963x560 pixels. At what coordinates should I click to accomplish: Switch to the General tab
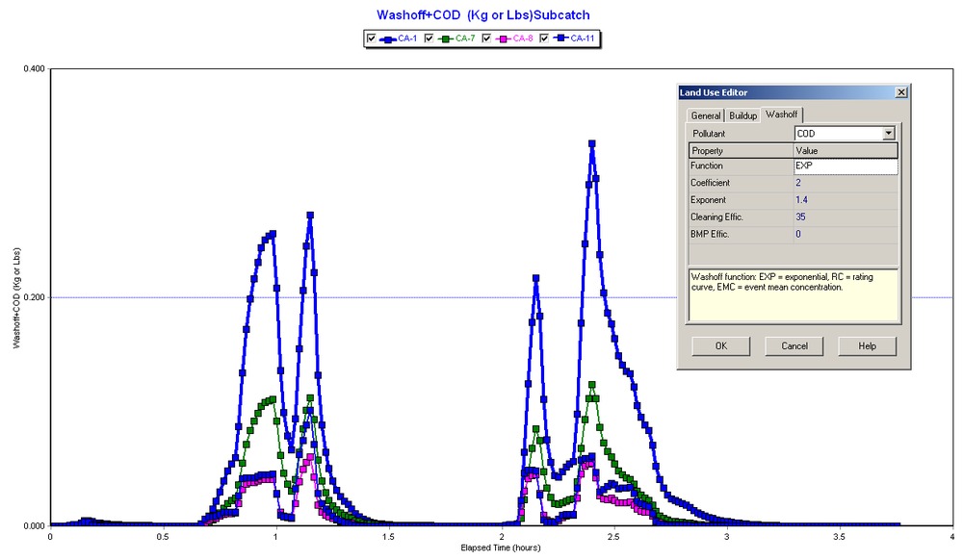tap(706, 115)
